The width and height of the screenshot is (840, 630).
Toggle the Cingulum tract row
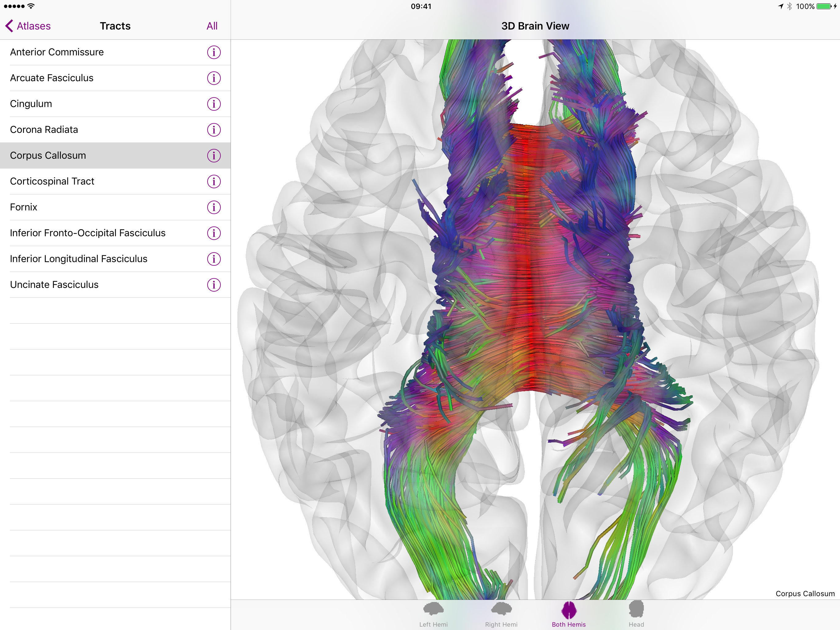[x=31, y=104]
